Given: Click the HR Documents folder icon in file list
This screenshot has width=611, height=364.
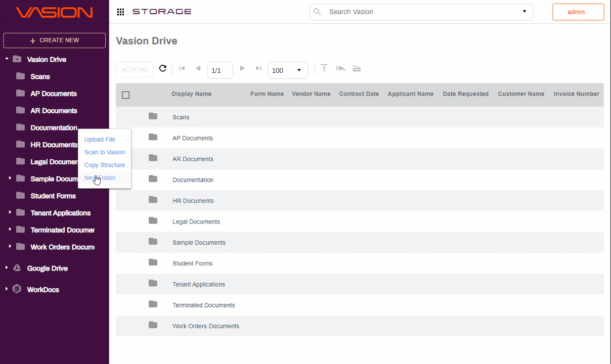Looking at the screenshot, I should tap(153, 200).
